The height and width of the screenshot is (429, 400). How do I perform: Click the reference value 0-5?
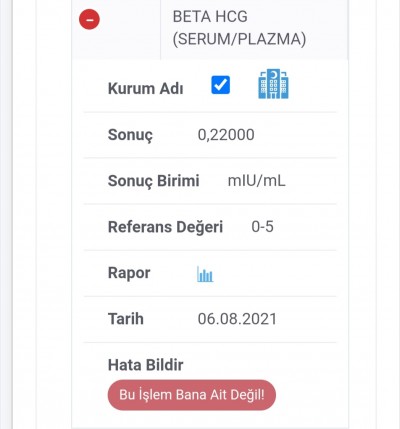(x=262, y=227)
